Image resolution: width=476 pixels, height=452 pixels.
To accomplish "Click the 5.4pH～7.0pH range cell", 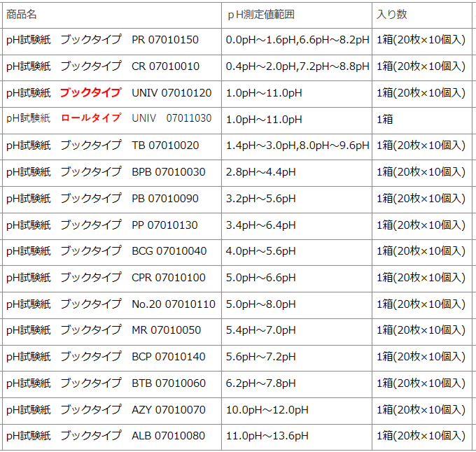I will [x=260, y=330].
